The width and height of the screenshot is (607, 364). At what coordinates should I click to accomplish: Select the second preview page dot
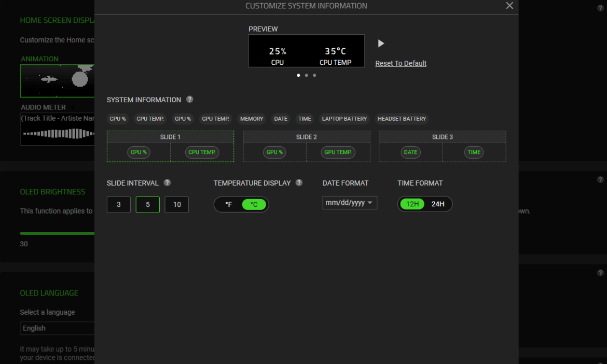pos(307,75)
